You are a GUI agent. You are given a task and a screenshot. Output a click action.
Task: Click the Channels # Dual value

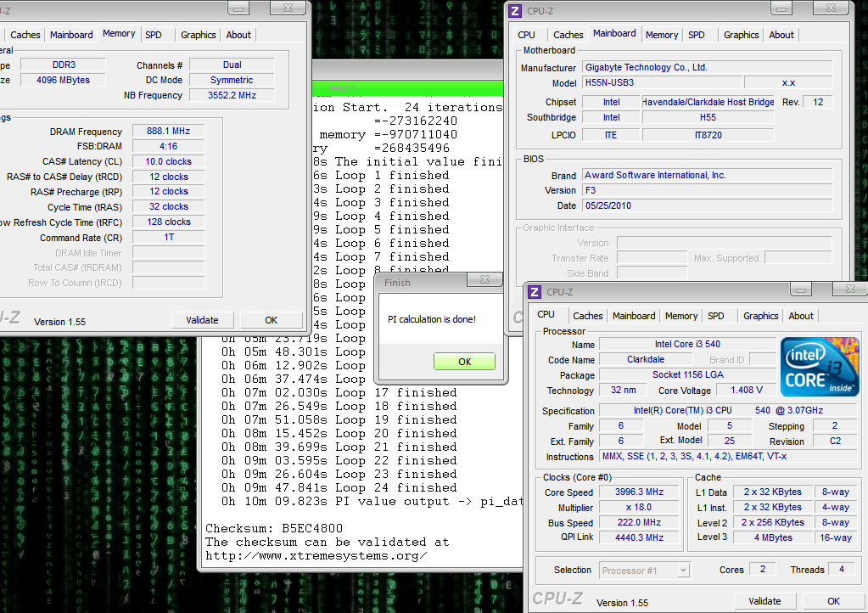[232, 65]
